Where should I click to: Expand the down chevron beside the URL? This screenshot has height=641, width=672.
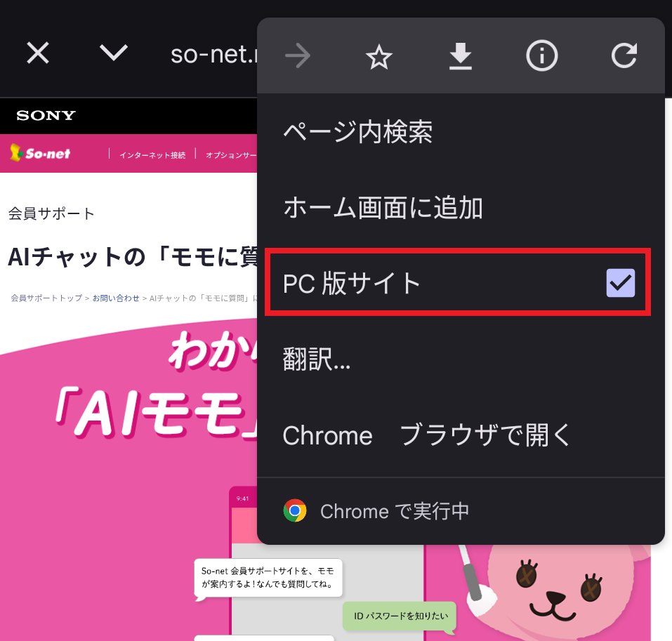pos(114,53)
